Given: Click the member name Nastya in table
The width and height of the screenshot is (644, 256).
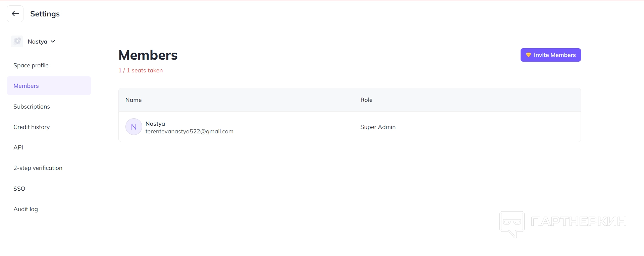Looking at the screenshot, I should pyautogui.click(x=155, y=124).
